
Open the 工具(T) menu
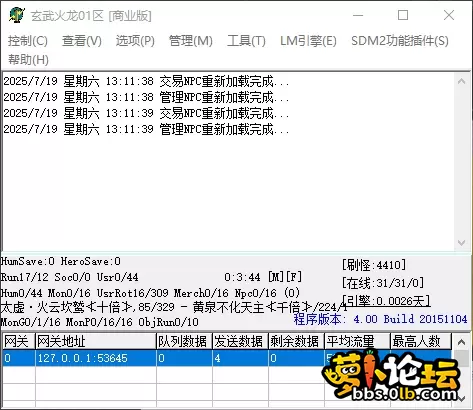[246, 41]
